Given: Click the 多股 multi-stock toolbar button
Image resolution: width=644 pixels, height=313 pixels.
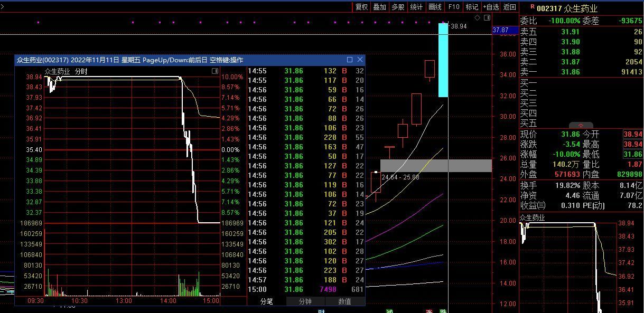Looking at the screenshot, I should 398,7.
